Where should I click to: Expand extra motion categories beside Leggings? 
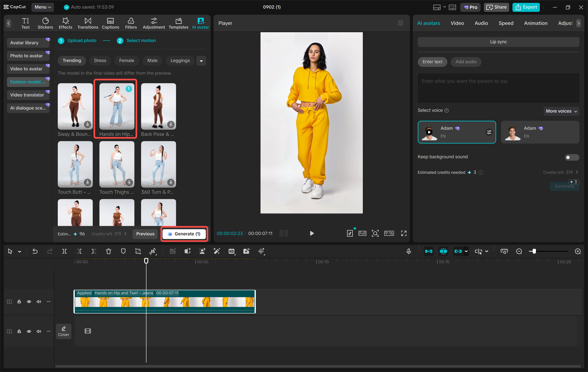(201, 61)
